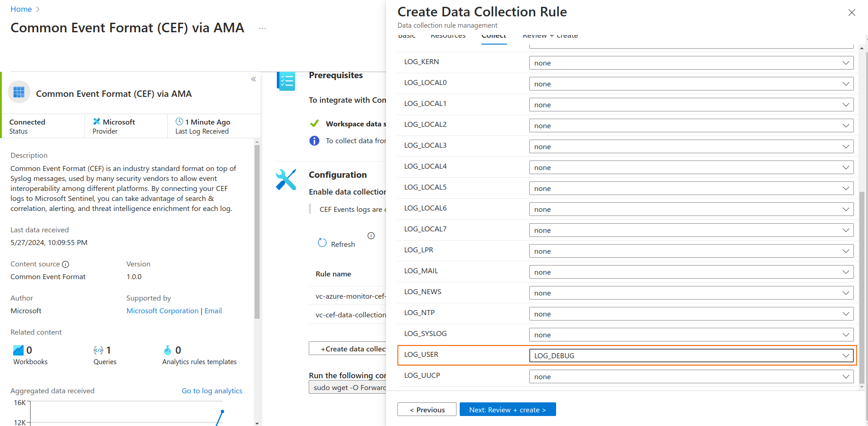
Task: Select the vc-cef-data-collection rule row
Action: (347, 314)
